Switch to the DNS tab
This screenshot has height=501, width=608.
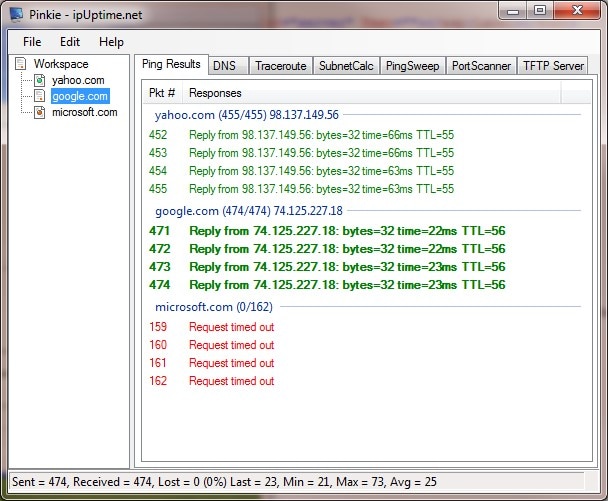pyautogui.click(x=228, y=66)
